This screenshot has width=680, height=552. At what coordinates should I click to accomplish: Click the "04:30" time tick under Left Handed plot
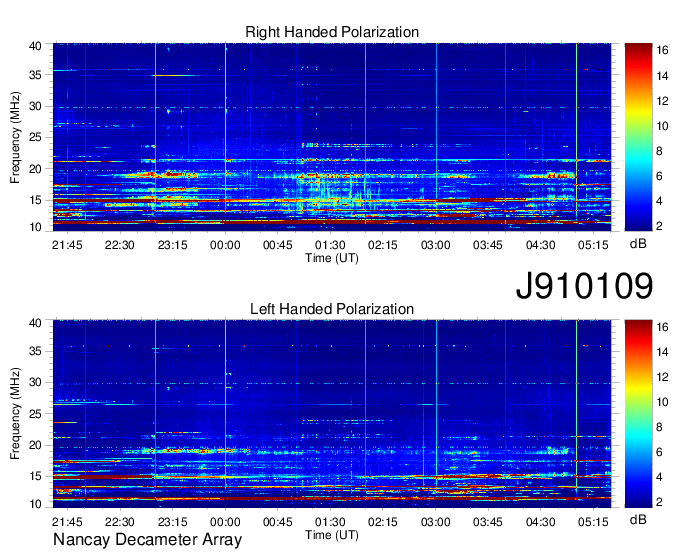(x=541, y=522)
